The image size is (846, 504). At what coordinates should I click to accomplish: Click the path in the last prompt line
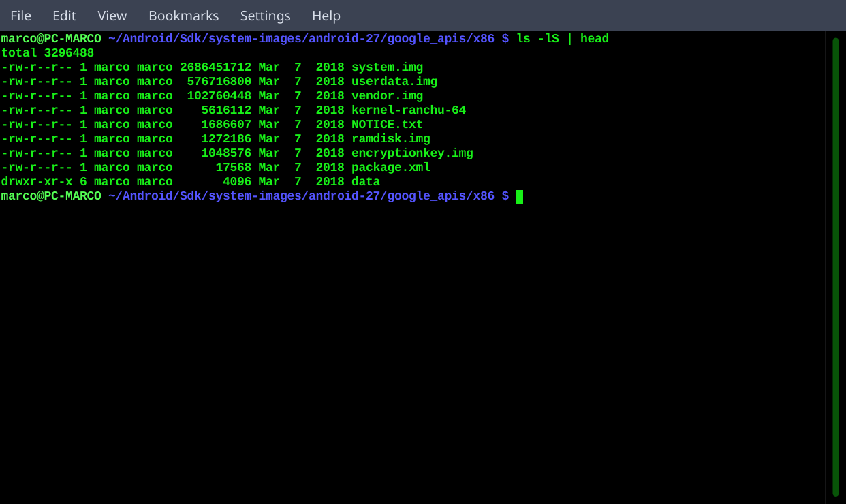point(301,196)
